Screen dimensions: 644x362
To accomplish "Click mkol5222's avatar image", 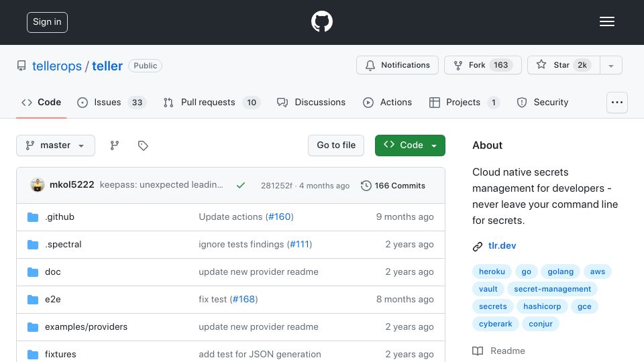I will (x=38, y=185).
